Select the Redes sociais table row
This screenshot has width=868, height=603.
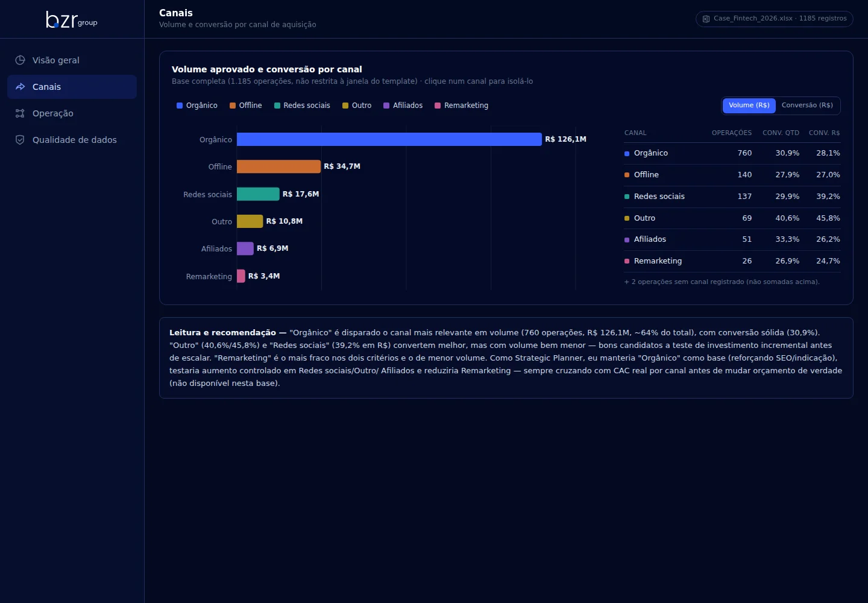pos(732,197)
